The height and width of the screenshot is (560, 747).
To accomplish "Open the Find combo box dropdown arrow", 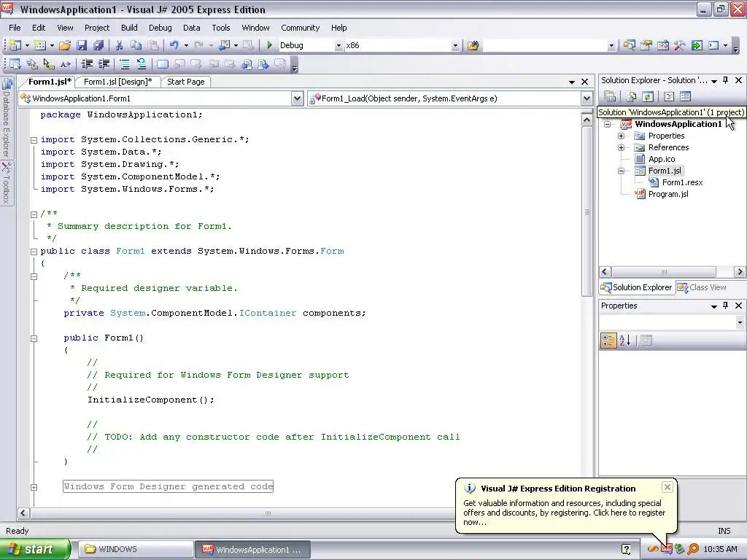I will tap(611, 46).
